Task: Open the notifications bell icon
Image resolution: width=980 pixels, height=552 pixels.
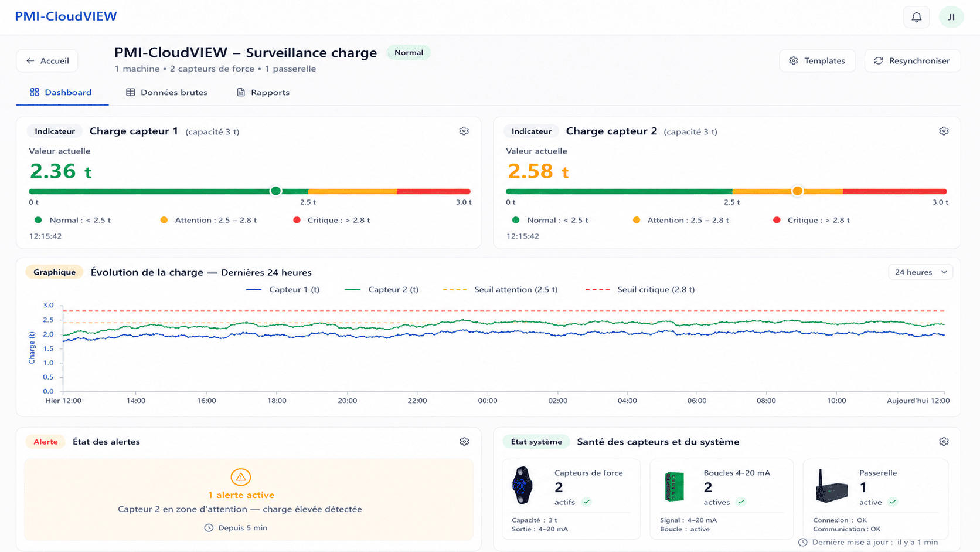Action: click(x=916, y=17)
